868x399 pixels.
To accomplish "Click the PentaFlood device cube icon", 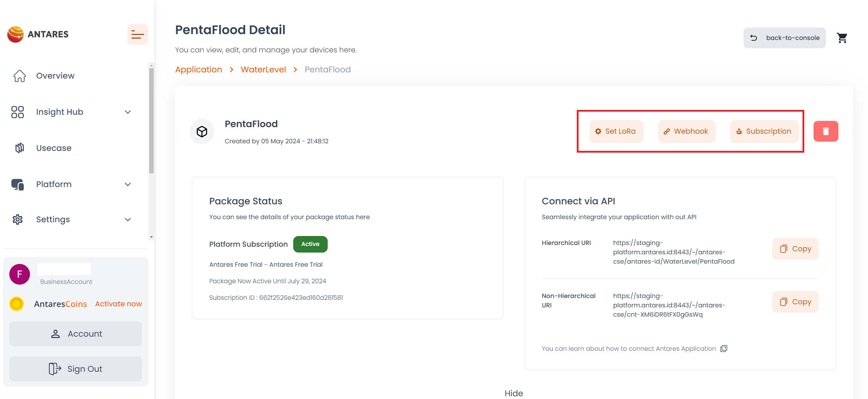I will [x=202, y=131].
